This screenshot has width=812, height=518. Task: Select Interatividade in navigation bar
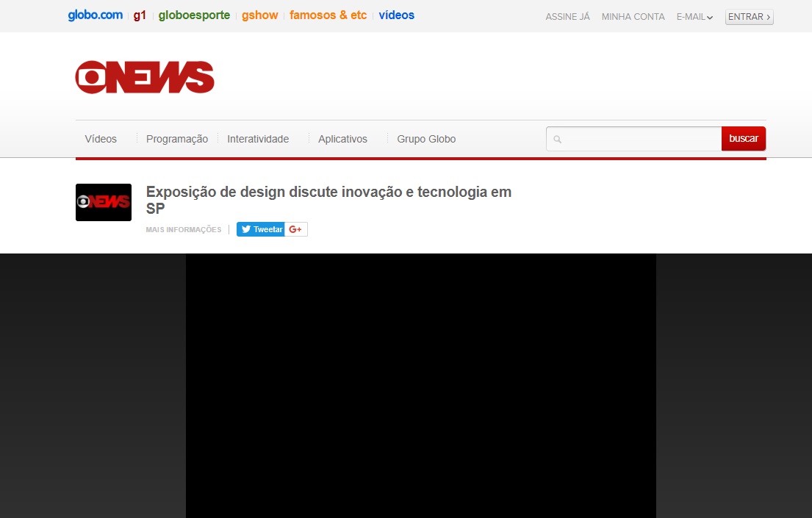click(258, 139)
